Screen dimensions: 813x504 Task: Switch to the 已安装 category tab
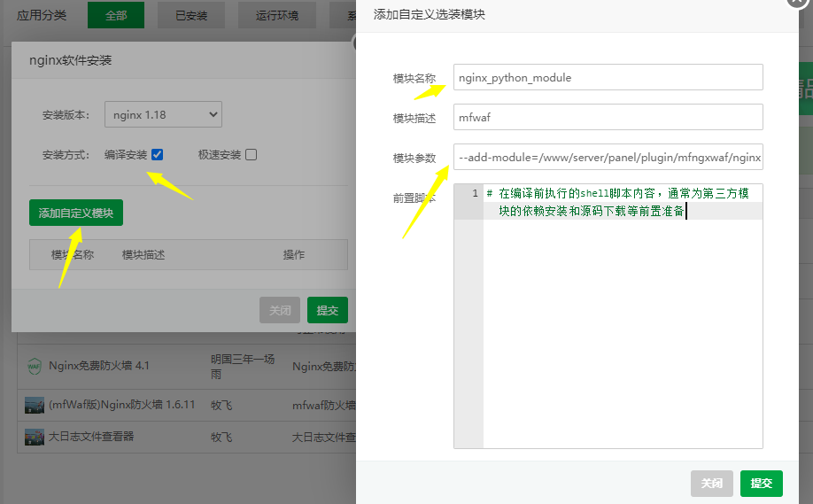click(x=190, y=15)
